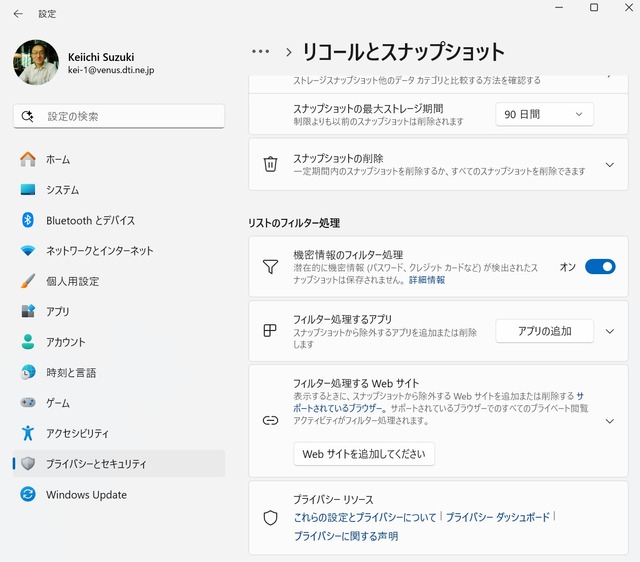
Task: Open プライバシー ダッシュボード link
Action: click(x=498, y=518)
